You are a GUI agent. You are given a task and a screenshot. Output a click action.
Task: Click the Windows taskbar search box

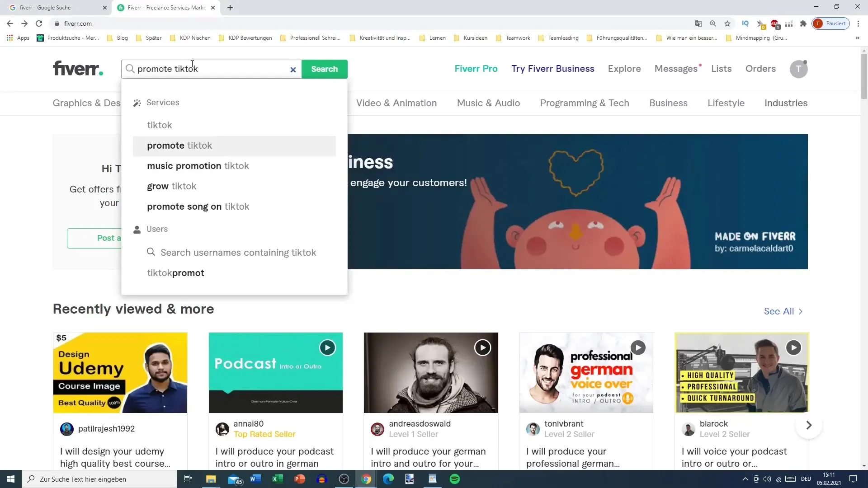point(99,479)
